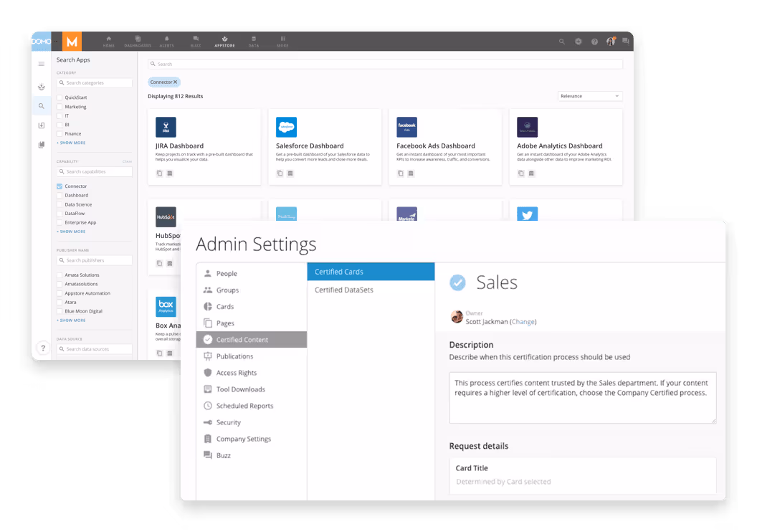The image size is (757, 532).
Task: Click the copy icon under Adobe Analytics Dashboard
Action: 521,174
